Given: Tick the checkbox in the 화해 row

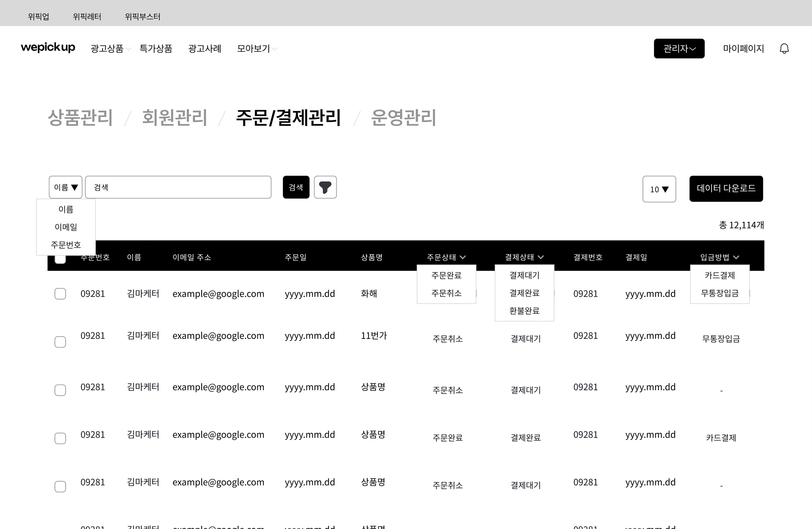Looking at the screenshot, I should (x=60, y=294).
